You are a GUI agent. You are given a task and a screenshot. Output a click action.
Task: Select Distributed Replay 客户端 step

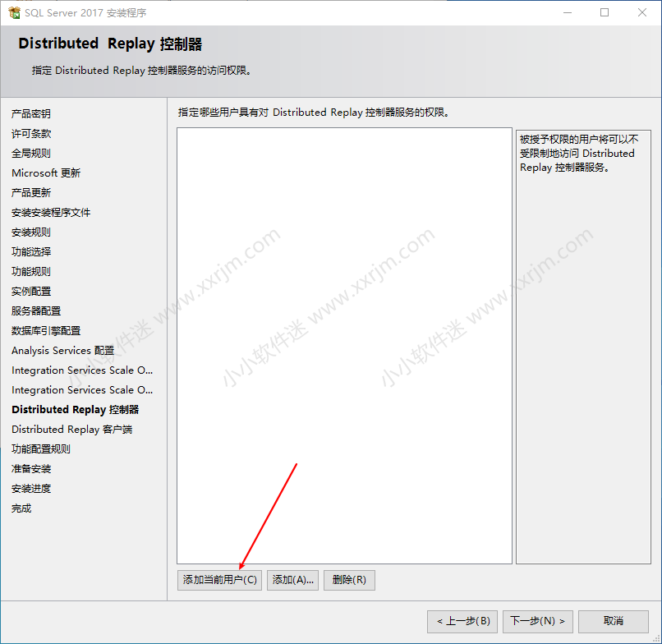(x=72, y=430)
